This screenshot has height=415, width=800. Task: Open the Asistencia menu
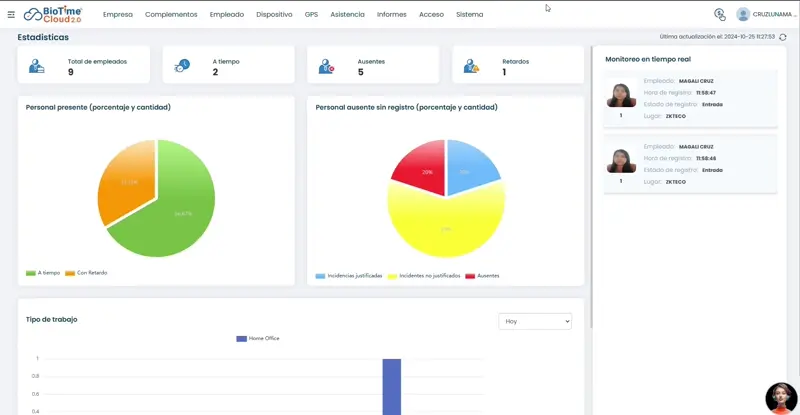pyautogui.click(x=347, y=15)
